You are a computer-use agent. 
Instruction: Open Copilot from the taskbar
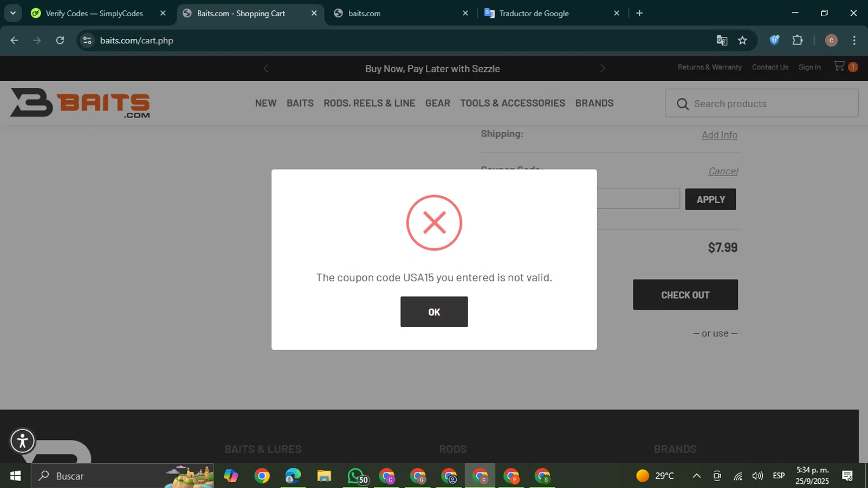click(x=231, y=476)
